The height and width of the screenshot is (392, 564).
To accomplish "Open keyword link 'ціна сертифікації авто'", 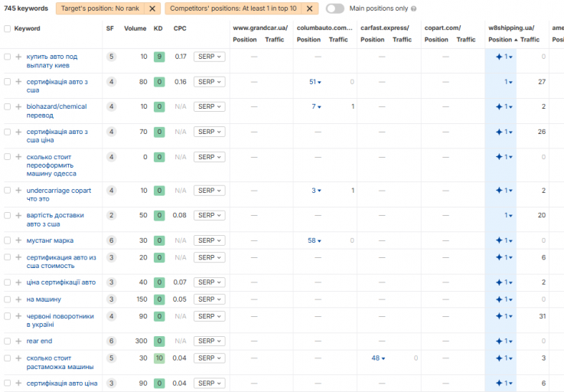I will [x=60, y=283].
